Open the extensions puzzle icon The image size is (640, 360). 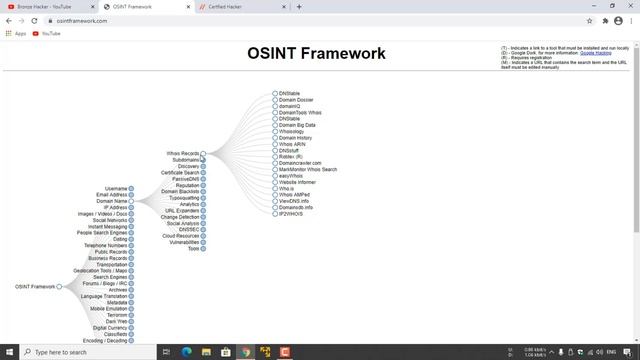tap(605, 21)
